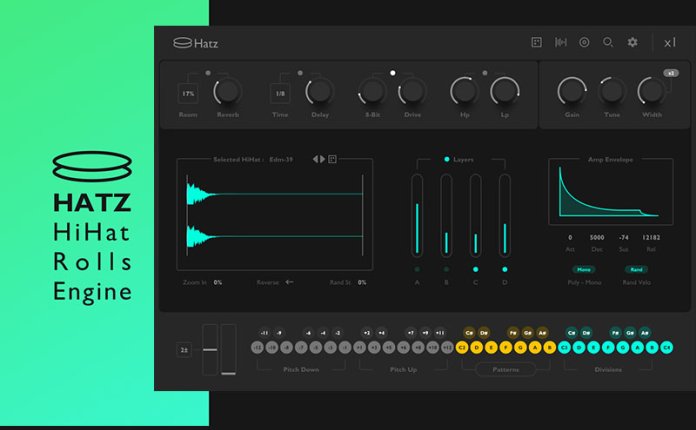Open the settings gear icon
Screen dimensions: 696x430
click(x=633, y=42)
